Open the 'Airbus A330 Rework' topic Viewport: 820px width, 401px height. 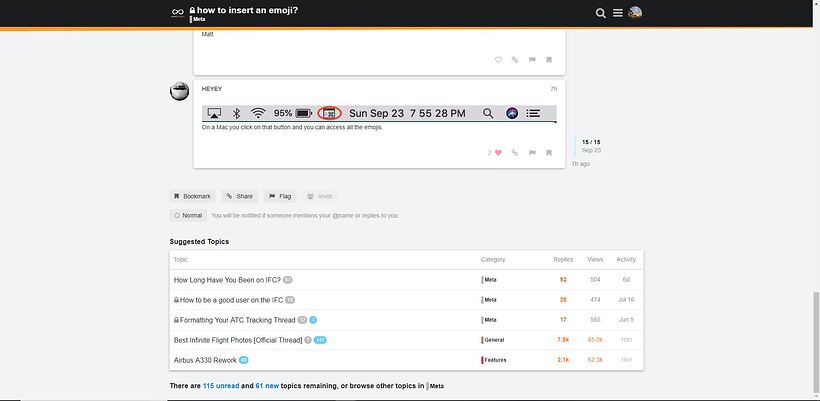click(x=205, y=360)
